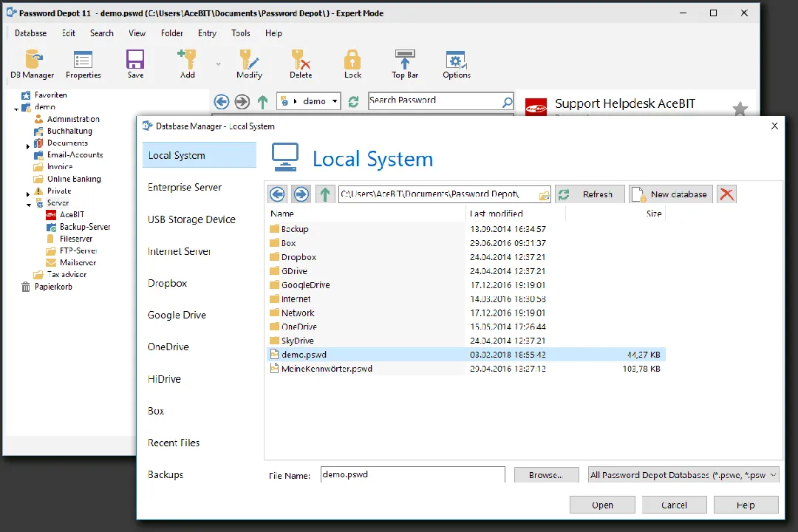Create a New database
Viewport: 798px width, 532px height.
tap(671, 194)
